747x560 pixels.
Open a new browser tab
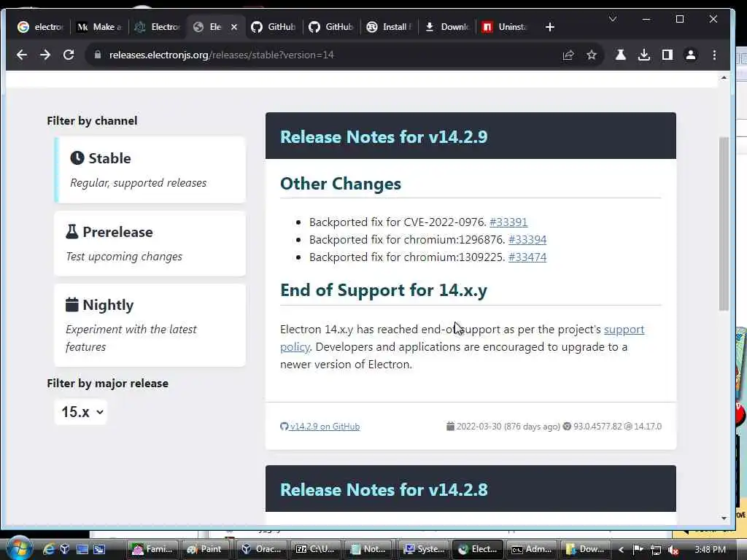tap(550, 27)
